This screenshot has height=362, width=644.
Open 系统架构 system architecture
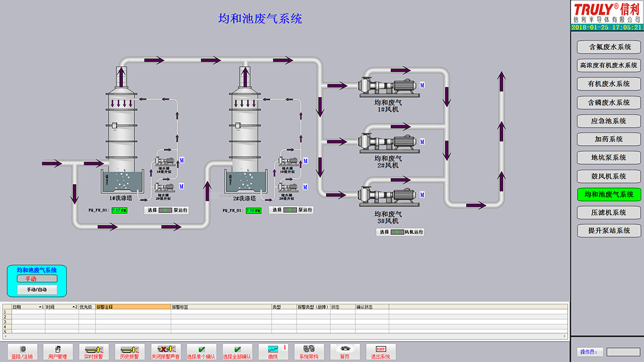(309, 352)
